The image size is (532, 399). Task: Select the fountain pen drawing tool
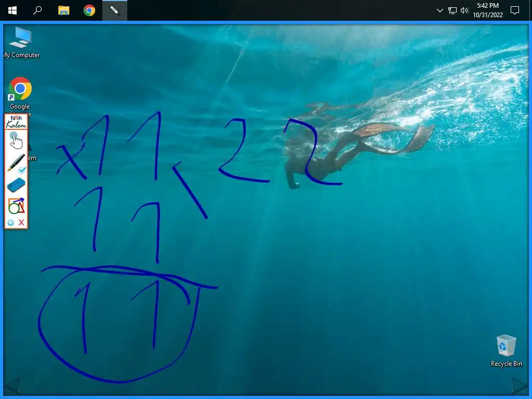[16, 163]
